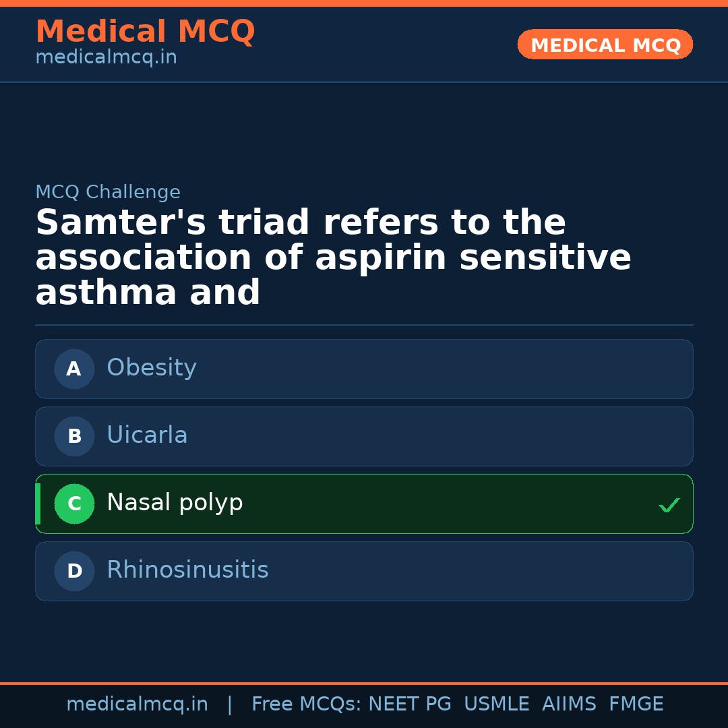
Task: Click the orange MEDICAL MCQ badge
Action: 605,45
